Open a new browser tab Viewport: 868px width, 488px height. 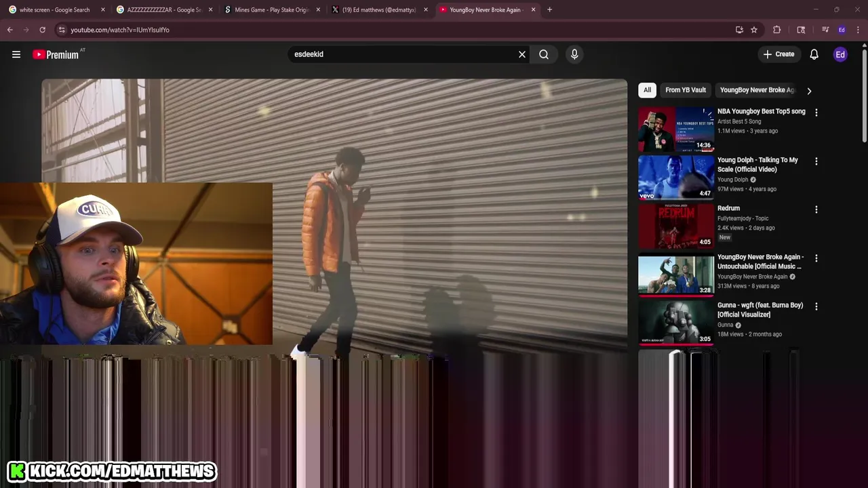tap(549, 9)
